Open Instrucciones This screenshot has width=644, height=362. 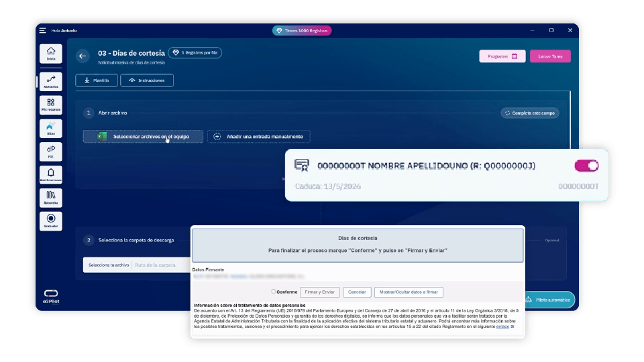[x=147, y=80]
